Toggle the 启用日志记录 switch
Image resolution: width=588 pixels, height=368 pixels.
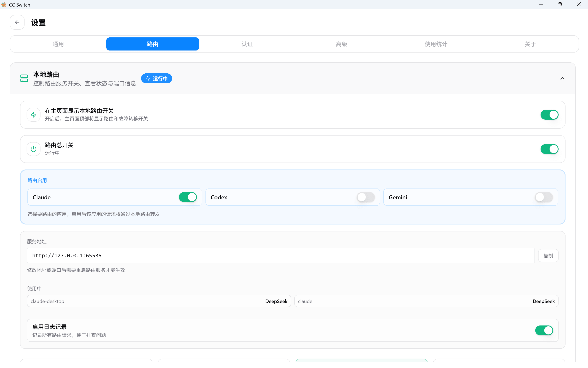pyautogui.click(x=544, y=331)
